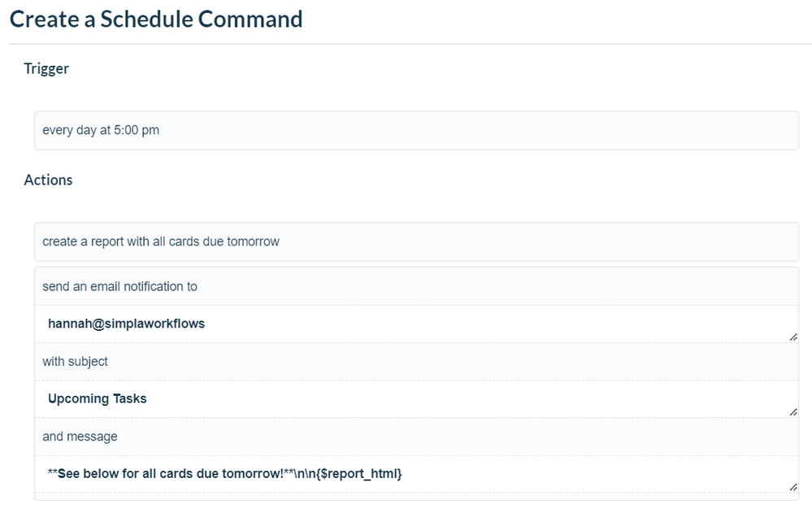Click the word 'Tasks' in the subject field
Viewport: 812px width, 513px height.
click(x=130, y=398)
